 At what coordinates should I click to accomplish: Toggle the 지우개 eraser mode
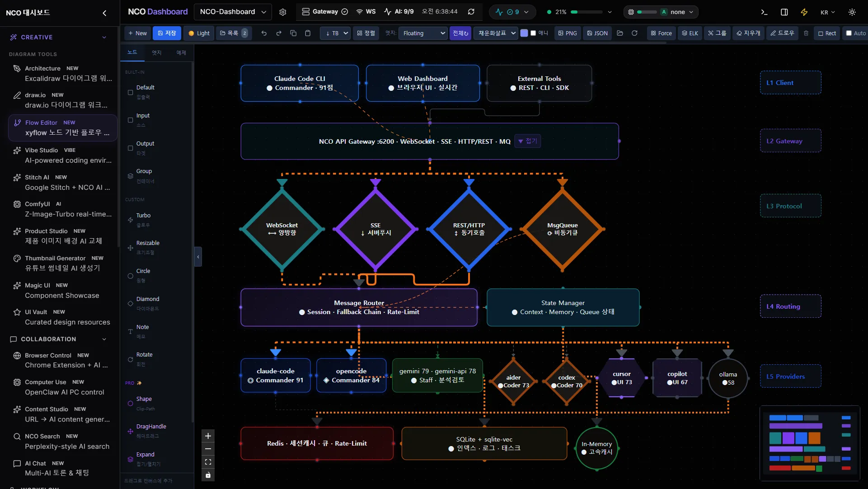748,33
